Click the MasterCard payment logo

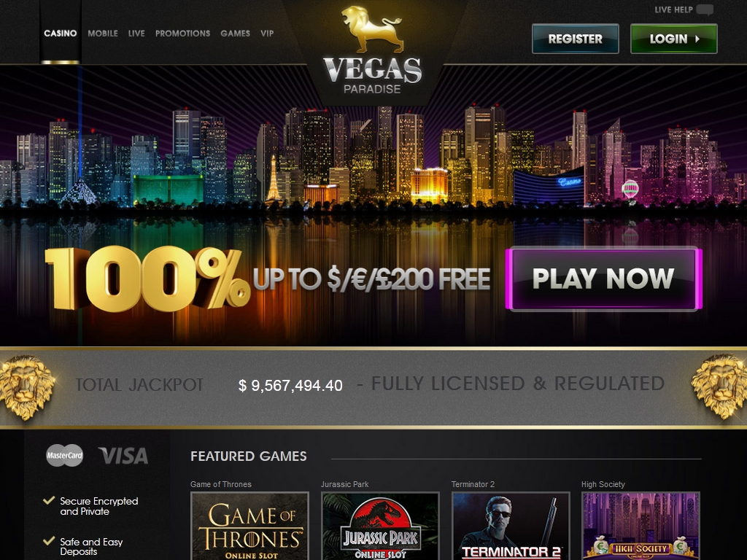64,455
